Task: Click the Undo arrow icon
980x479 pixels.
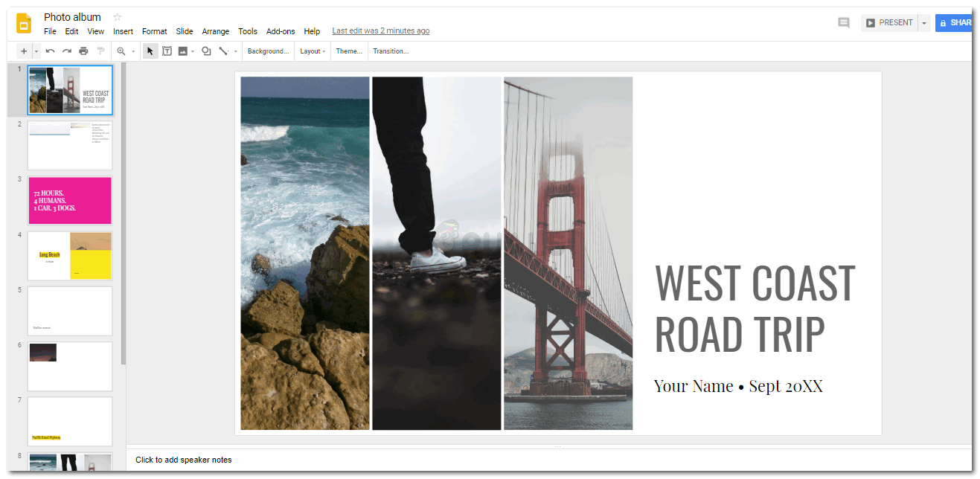Action: tap(50, 51)
